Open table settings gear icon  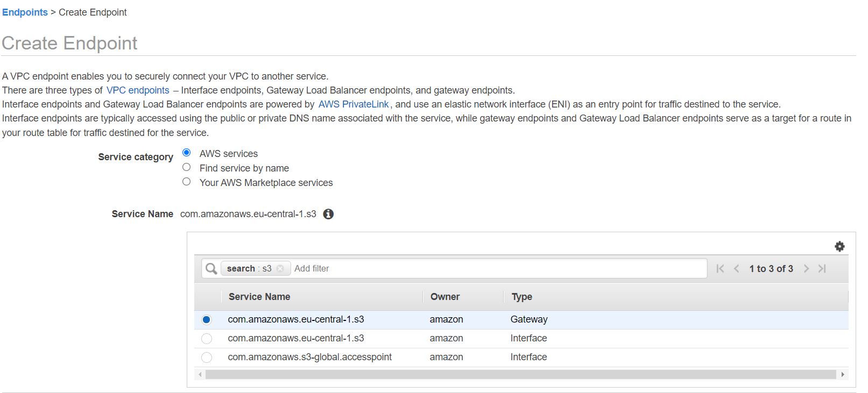pos(839,246)
